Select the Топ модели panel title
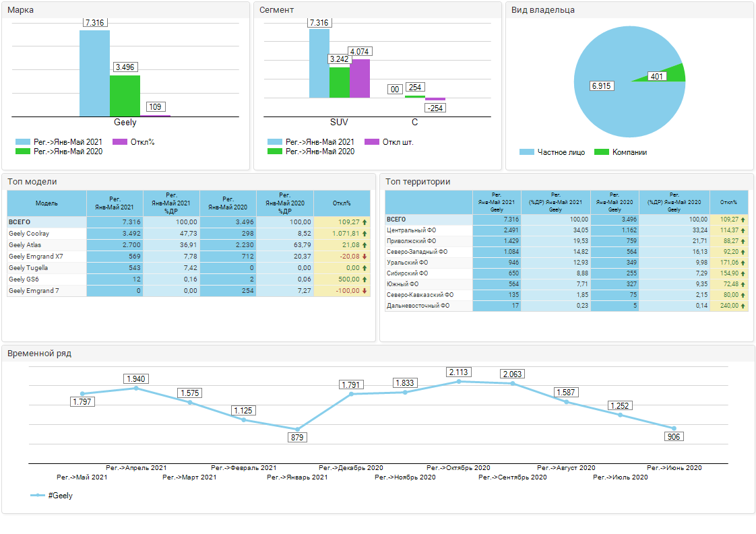 coord(32,182)
